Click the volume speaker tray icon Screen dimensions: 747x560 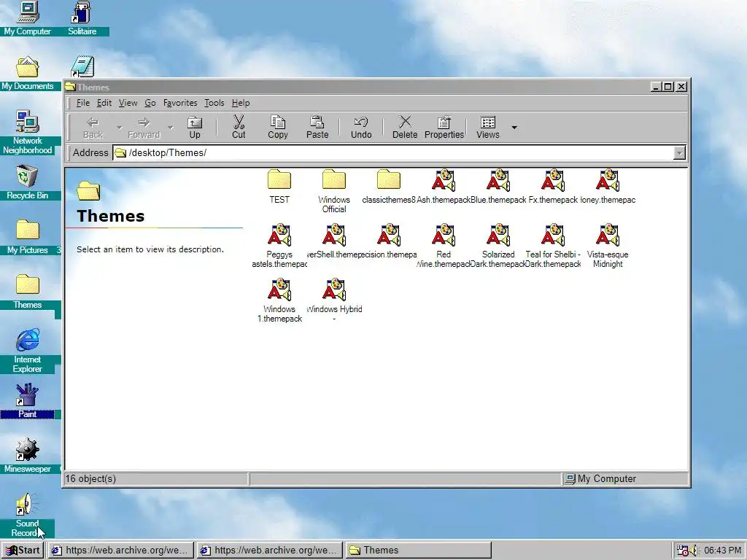click(x=694, y=551)
